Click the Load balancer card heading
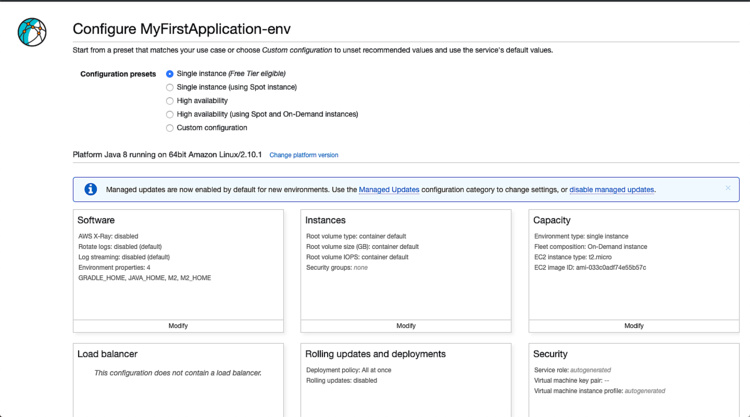 pyautogui.click(x=107, y=354)
